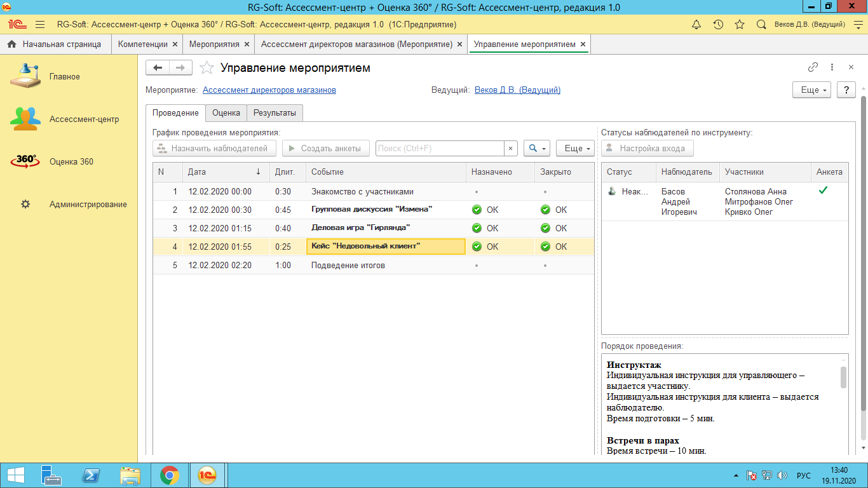Image resolution: width=868 pixels, height=488 pixels.
Task: Click the Настройка входа button
Action: pos(647,149)
